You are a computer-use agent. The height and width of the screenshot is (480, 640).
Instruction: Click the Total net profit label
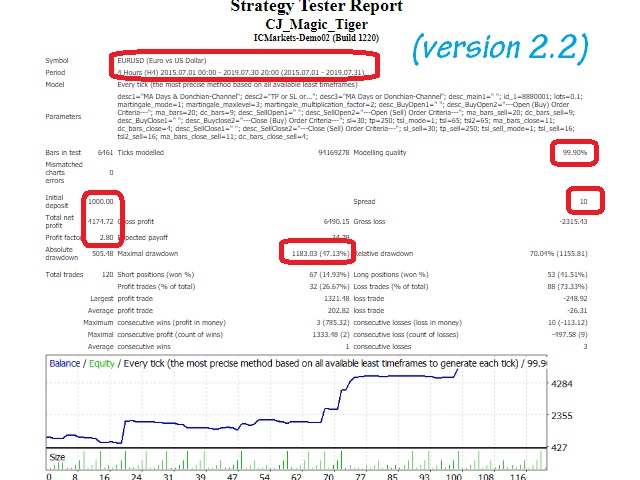(60, 221)
